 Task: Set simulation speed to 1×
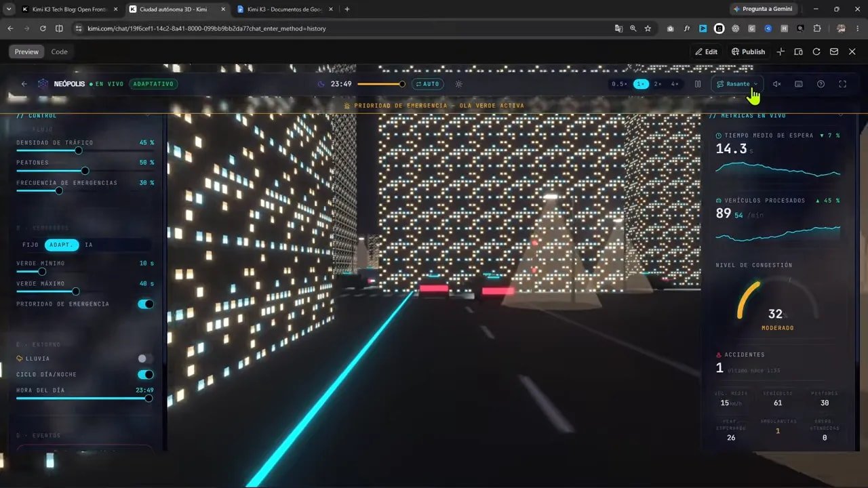[640, 84]
